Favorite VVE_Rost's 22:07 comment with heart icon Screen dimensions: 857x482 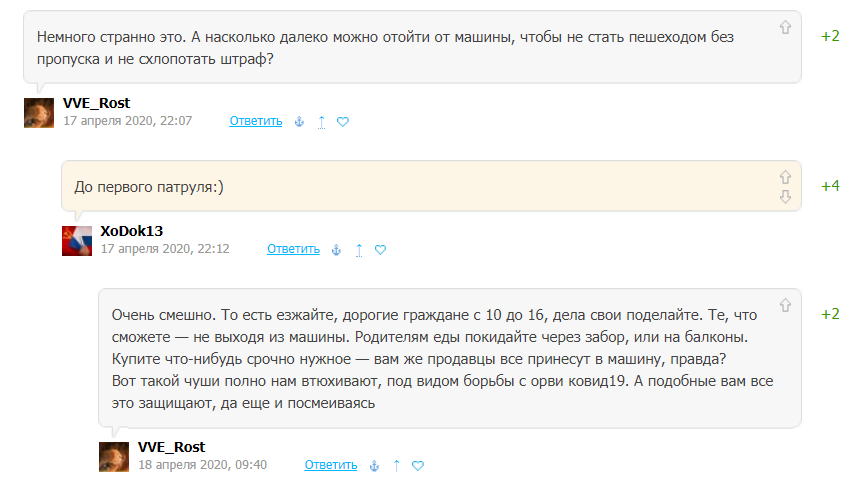click(x=343, y=122)
